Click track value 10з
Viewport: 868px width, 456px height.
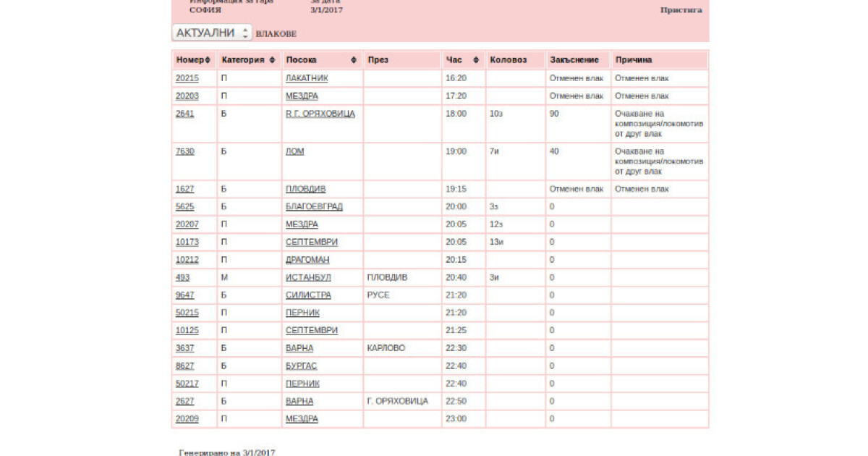point(496,114)
